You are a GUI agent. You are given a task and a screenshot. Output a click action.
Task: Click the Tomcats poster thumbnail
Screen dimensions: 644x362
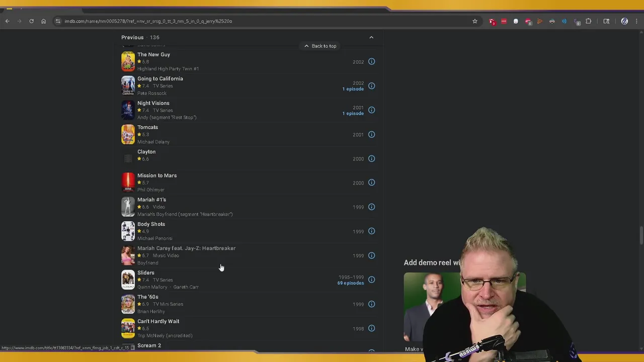pos(128,134)
